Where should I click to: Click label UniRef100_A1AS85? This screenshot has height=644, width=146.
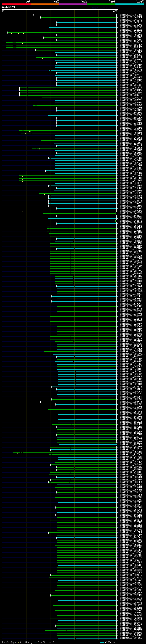point(131,618)
